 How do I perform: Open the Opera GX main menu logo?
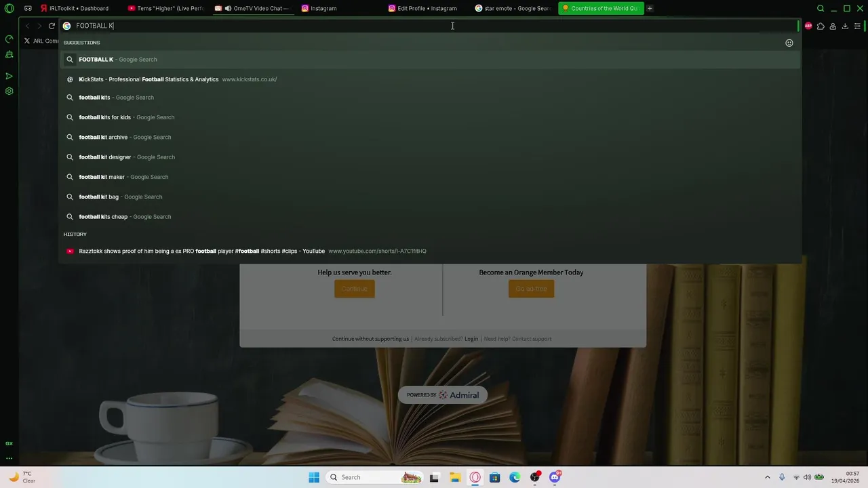pyautogui.click(x=9, y=8)
